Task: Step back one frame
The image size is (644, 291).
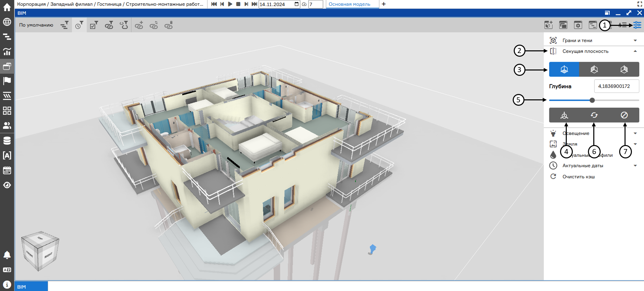Action: coord(222,4)
